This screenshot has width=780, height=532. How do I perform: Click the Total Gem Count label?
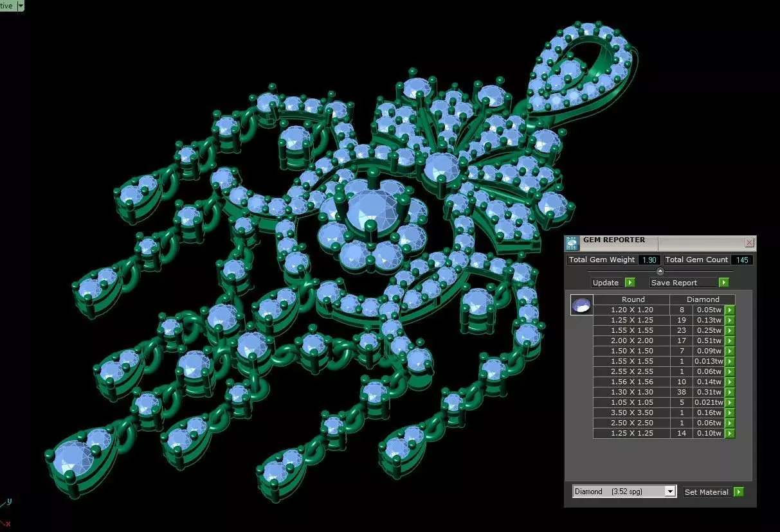pos(697,260)
